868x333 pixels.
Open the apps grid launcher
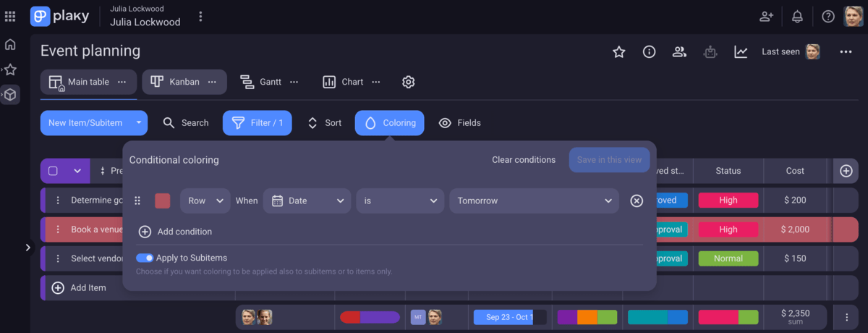coord(10,16)
